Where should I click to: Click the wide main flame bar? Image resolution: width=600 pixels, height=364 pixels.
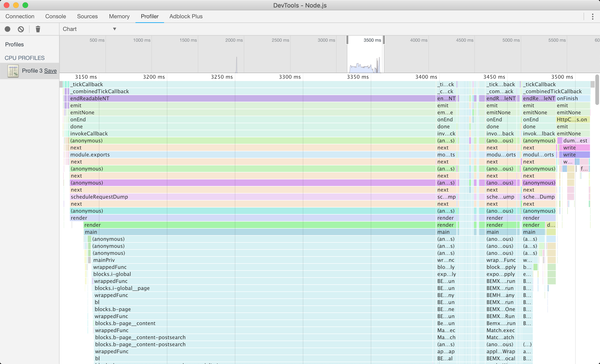click(x=260, y=232)
